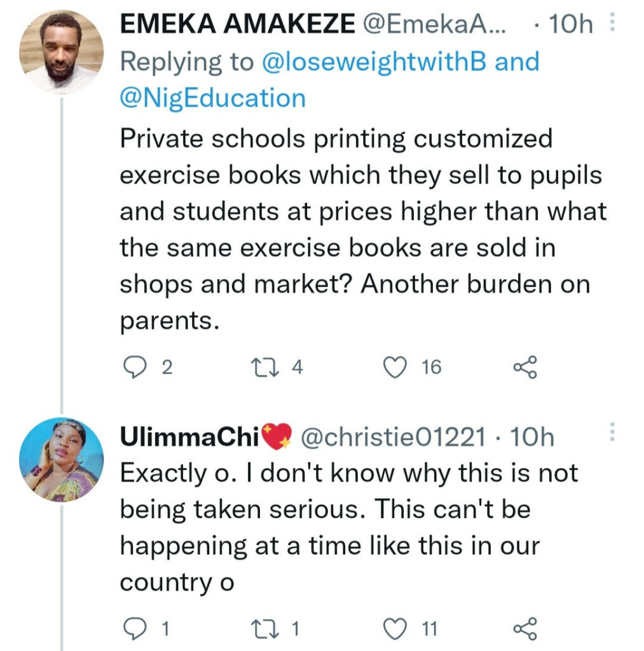Open @NigEducation profile link

[x=212, y=99]
